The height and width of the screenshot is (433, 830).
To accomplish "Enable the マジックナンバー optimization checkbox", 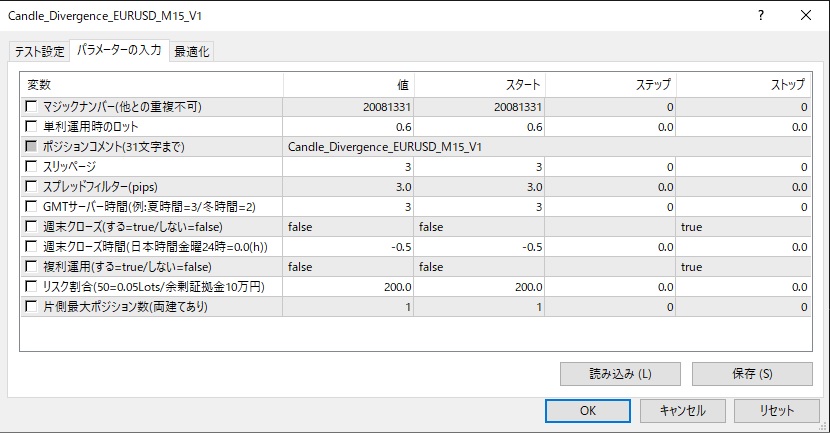I will click(x=33, y=107).
